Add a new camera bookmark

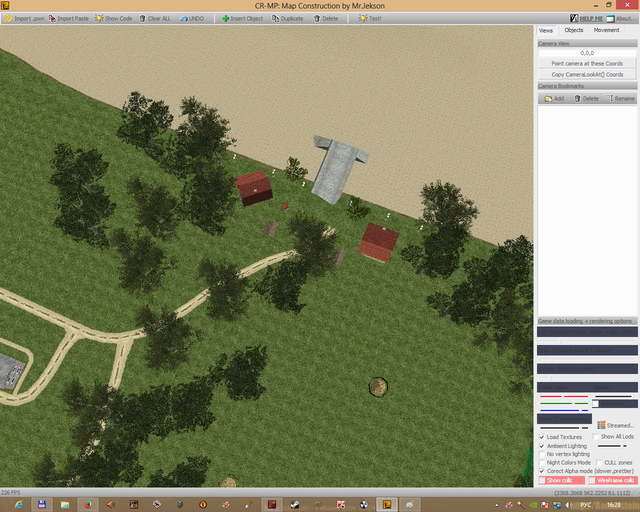(x=554, y=98)
